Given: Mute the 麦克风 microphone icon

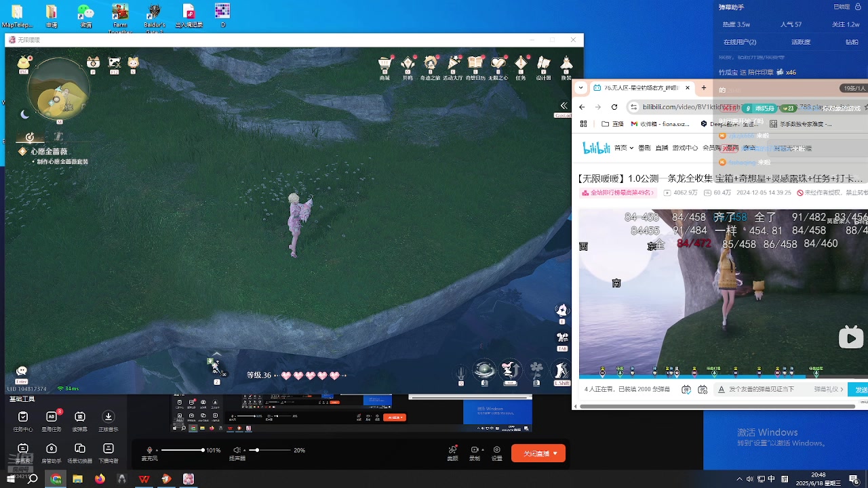Looking at the screenshot, I should tap(149, 450).
